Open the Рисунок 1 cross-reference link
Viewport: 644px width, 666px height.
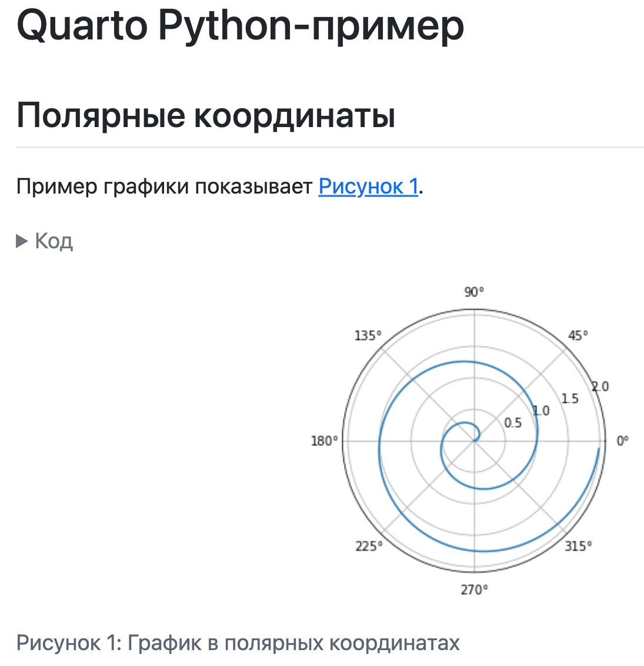368,186
